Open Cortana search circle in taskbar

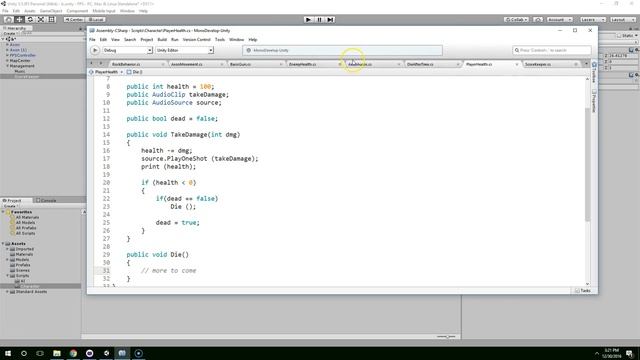pyautogui.click(x=24, y=353)
